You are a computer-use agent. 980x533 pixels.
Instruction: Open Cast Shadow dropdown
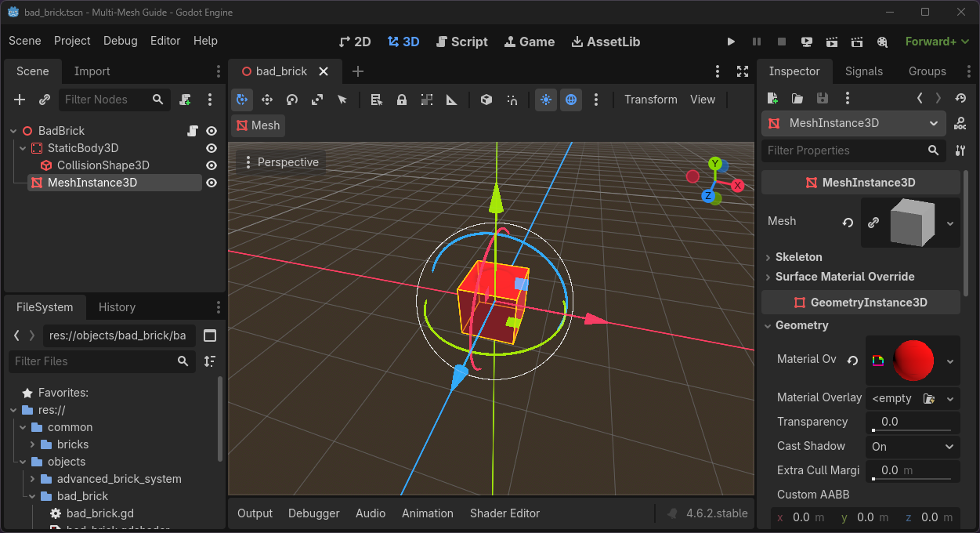point(913,446)
